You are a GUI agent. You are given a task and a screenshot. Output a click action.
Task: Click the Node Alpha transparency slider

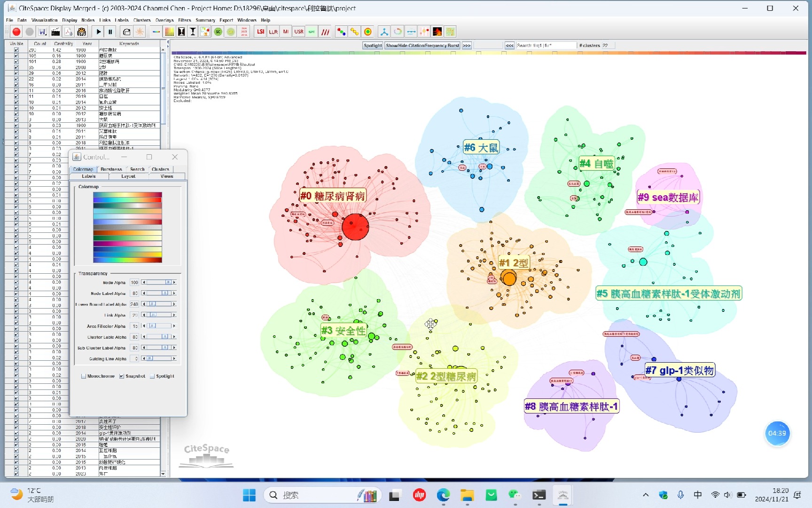pyautogui.click(x=159, y=282)
